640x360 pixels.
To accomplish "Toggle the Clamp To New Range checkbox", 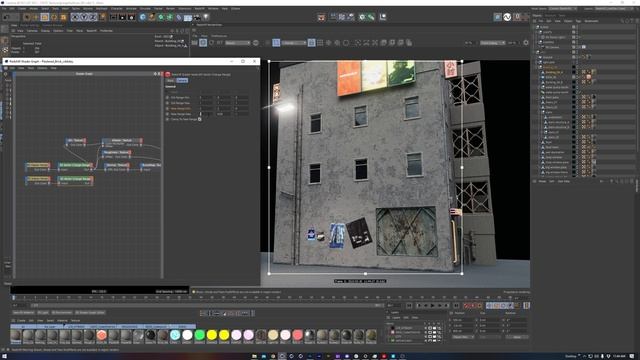I will [x=200, y=119].
